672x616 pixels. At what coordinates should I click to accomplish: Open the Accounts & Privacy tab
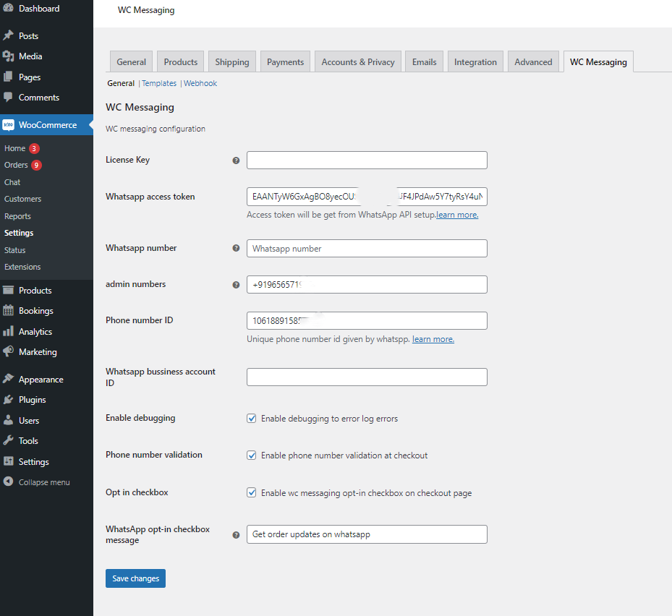358,62
